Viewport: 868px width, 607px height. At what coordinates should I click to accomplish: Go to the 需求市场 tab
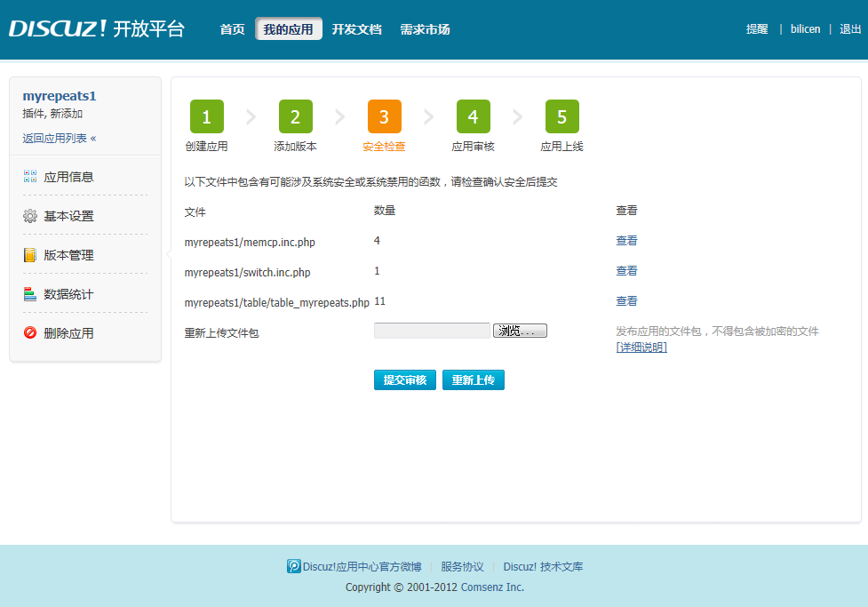pyautogui.click(x=426, y=29)
